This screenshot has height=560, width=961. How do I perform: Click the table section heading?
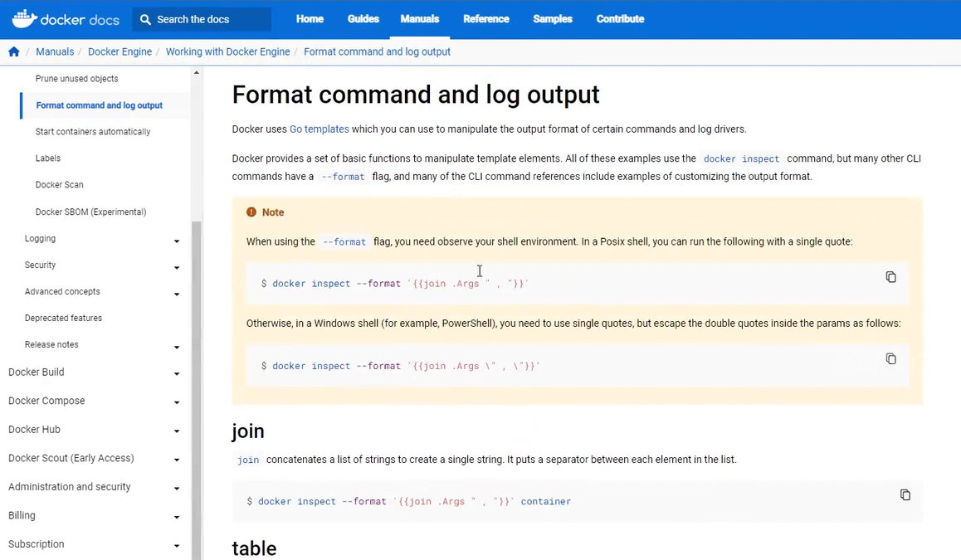pyautogui.click(x=254, y=548)
